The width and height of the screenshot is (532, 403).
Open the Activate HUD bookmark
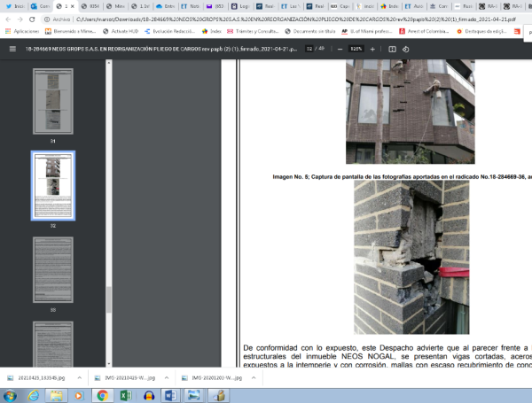(x=121, y=31)
